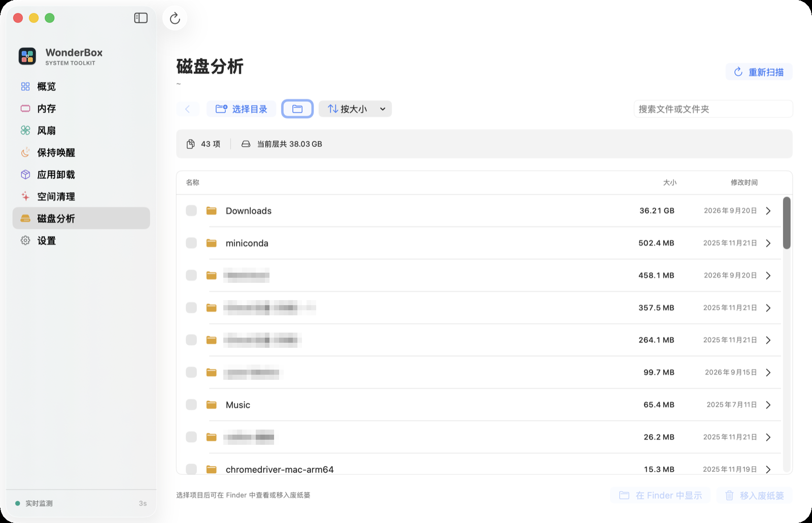
Task: Expand the miniconda folder chevron
Action: click(768, 243)
